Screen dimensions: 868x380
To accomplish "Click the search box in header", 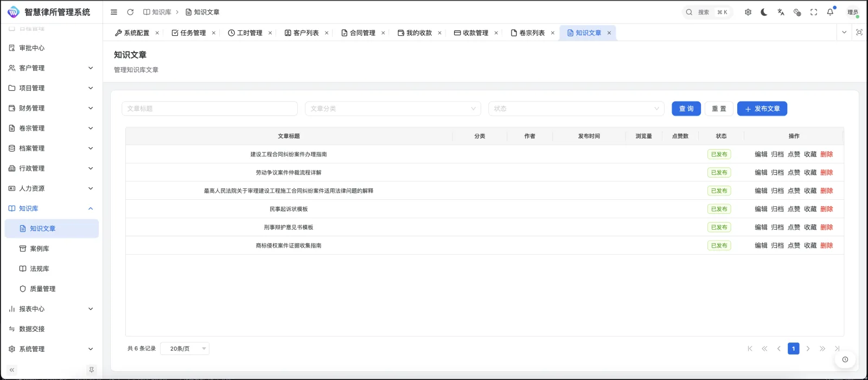I will tap(707, 12).
